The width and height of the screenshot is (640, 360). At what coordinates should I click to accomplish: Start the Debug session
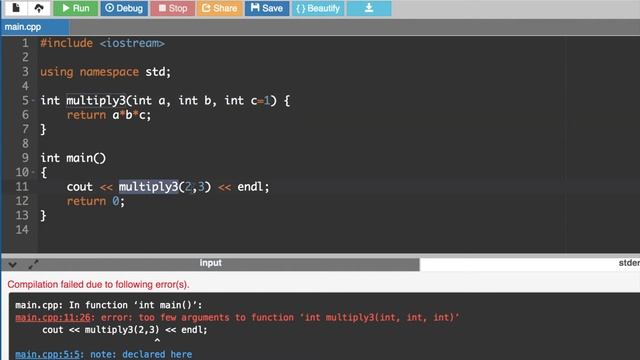click(x=124, y=8)
